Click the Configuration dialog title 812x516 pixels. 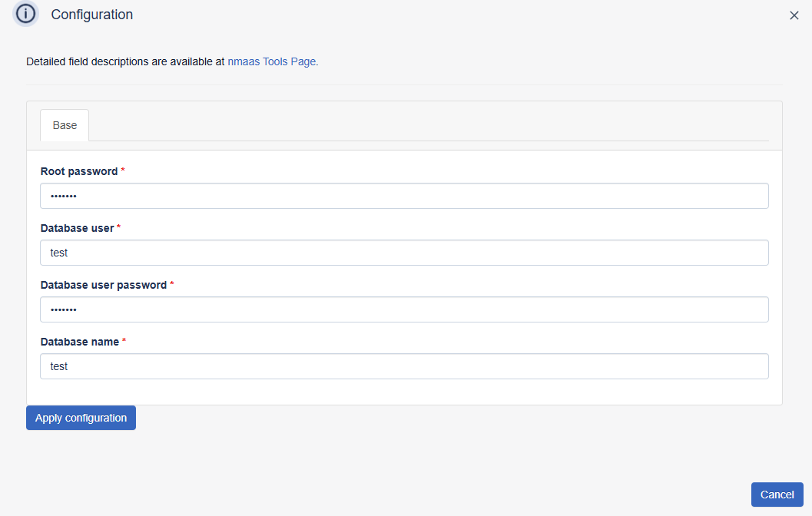pyautogui.click(x=91, y=15)
